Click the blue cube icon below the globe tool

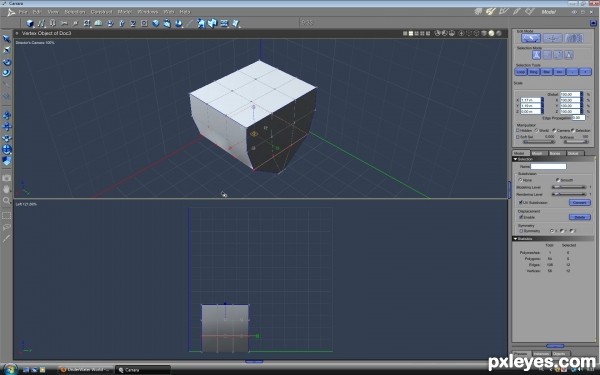pos(7,161)
